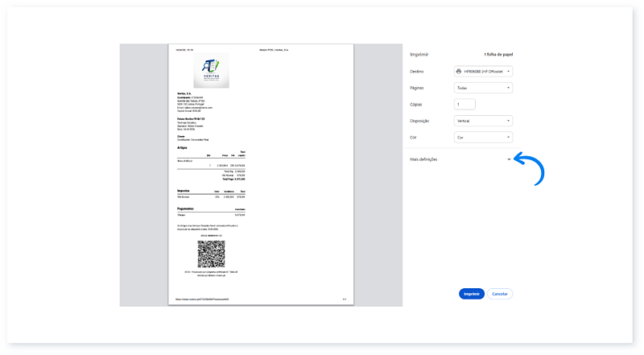The image size is (644, 355).
Task: Click the Pagamentos heading in the invoice preview
Action: point(185,208)
